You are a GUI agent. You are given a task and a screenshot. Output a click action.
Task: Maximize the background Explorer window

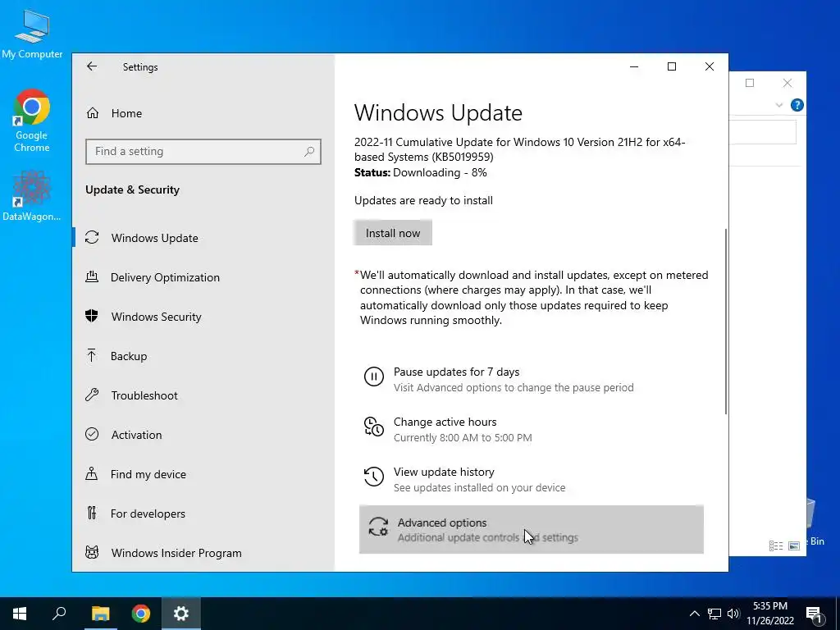750,83
